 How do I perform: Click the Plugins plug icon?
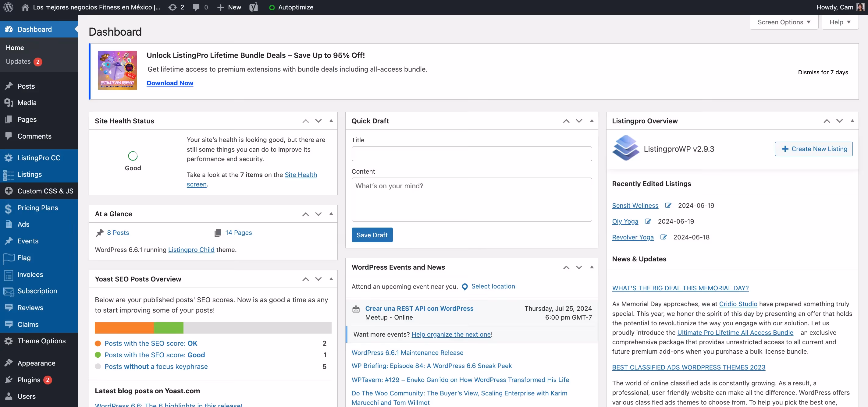(x=9, y=380)
